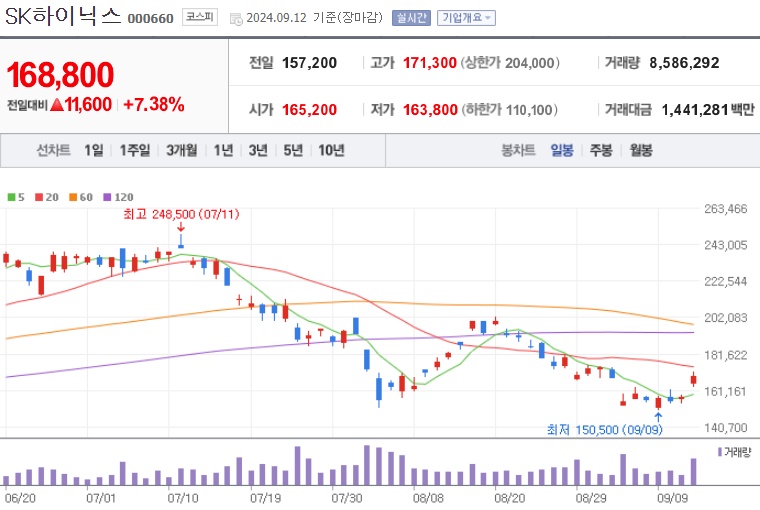Show the 3년 line chart
Image resolution: width=760 pixels, height=510 pixels.
click(258, 150)
